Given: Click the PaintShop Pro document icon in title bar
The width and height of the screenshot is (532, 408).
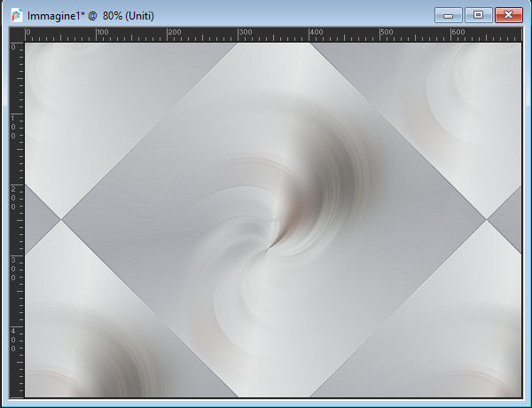Looking at the screenshot, I should point(16,16).
